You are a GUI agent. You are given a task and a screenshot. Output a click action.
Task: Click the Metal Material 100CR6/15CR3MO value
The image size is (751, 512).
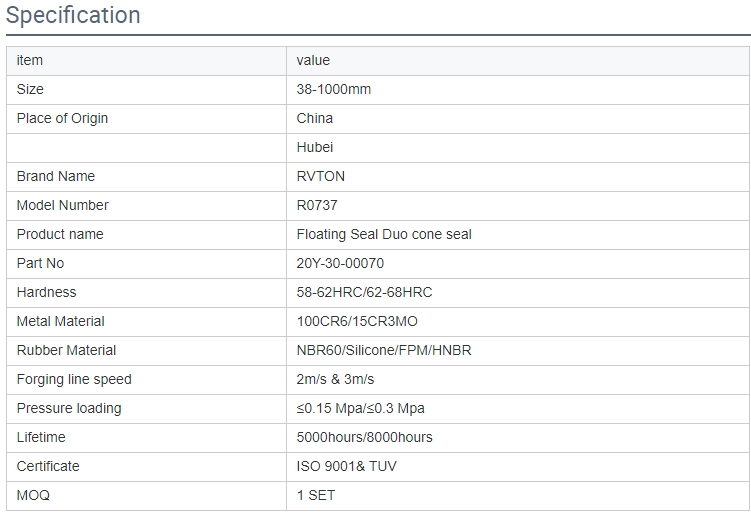tap(357, 321)
